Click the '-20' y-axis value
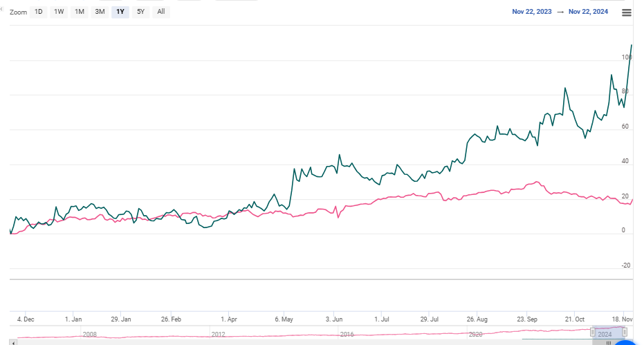Viewport: 644px width, 345px height. [x=625, y=265]
